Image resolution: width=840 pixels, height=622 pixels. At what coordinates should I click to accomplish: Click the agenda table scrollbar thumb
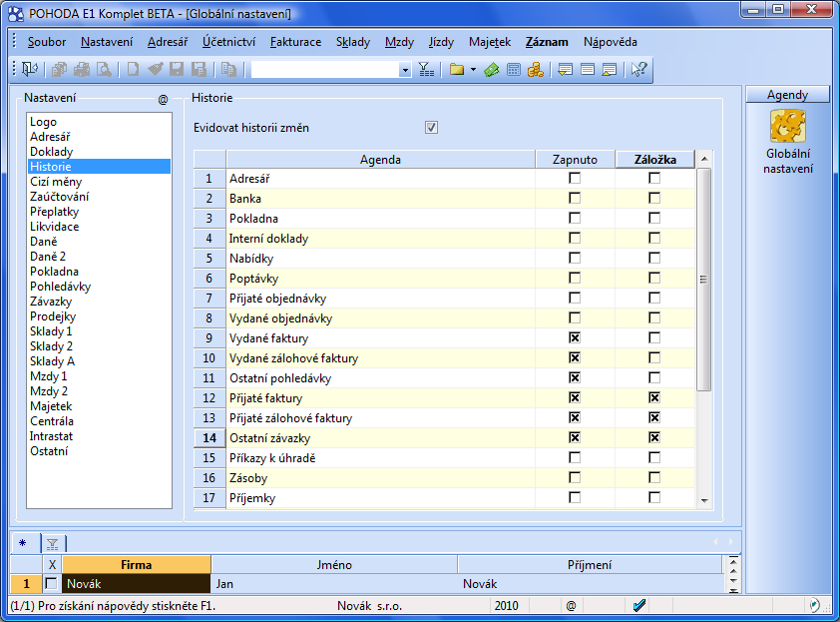coord(704,280)
